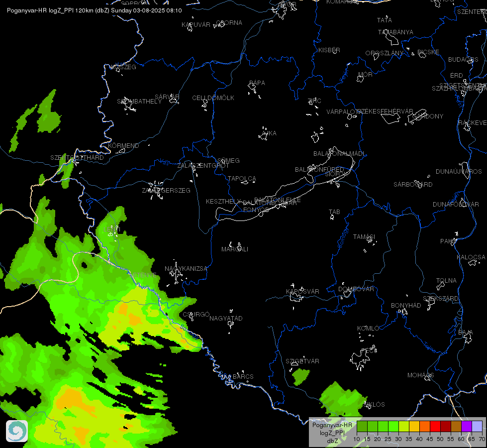Click the TAB town label
487x448 pixels.
pyautogui.click(x=334, y=212)
